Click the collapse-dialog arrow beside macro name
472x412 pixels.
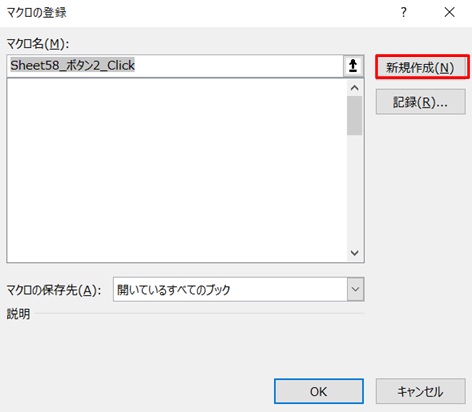353,66
